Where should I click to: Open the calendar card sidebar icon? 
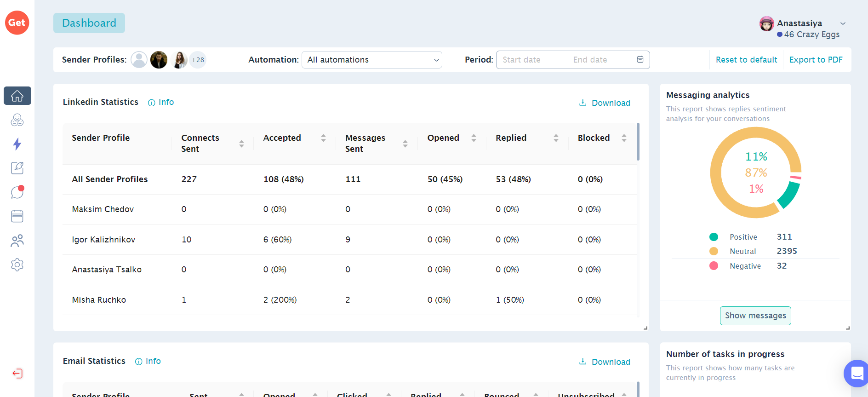[x=17, y=216]
